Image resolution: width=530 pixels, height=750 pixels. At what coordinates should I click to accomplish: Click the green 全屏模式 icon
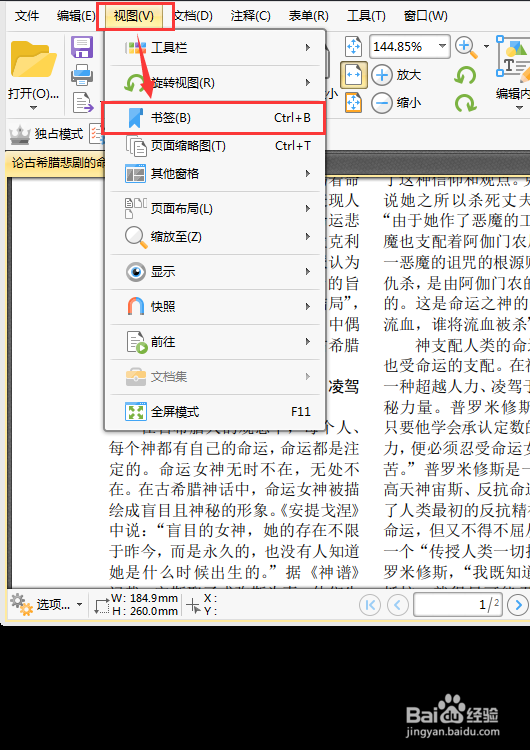point(136,412)
